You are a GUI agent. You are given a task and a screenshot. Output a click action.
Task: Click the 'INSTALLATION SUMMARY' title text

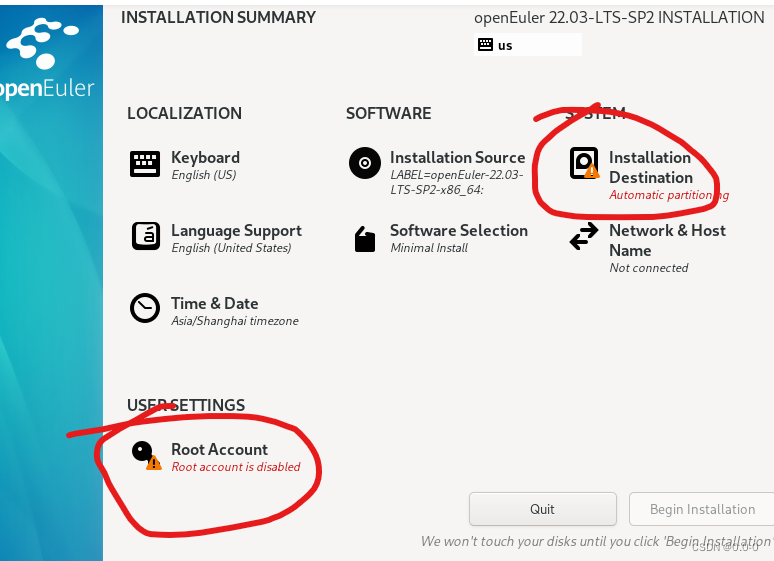tap(218, 17)
